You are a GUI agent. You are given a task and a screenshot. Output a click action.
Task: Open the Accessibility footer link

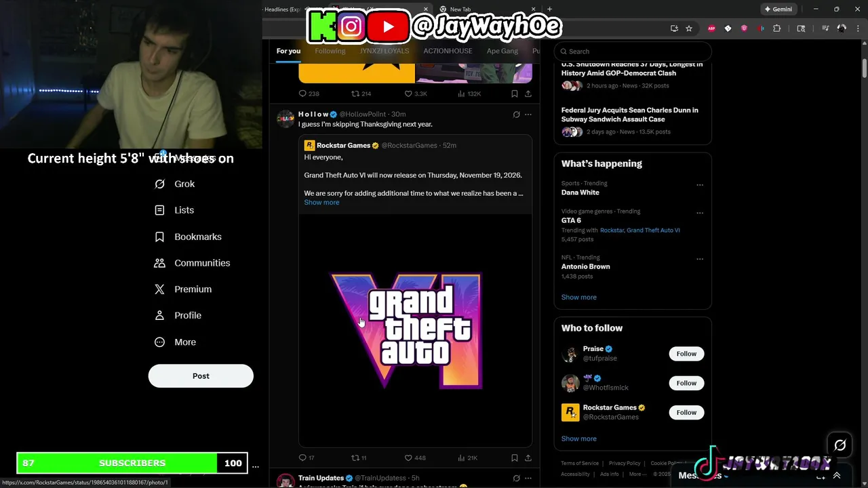click(x=575, y=474)
